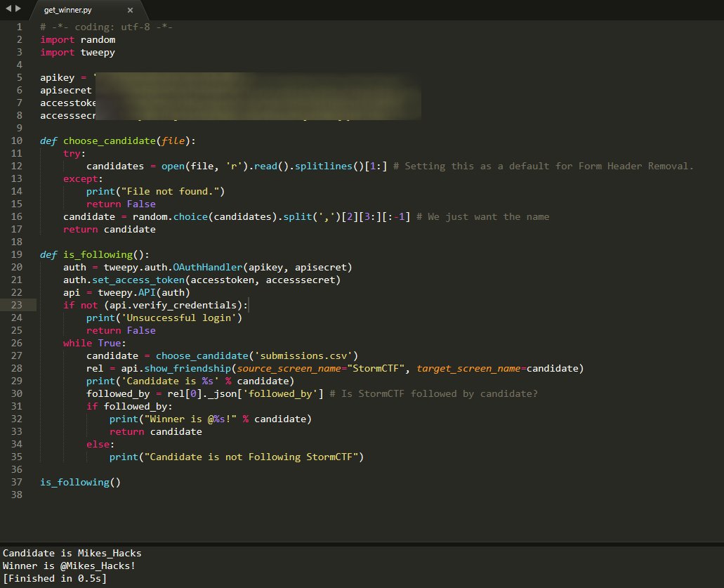Click 'Winner is @Mikes_Hacks!' output line

pyautogui.click(x=70, y=566)
